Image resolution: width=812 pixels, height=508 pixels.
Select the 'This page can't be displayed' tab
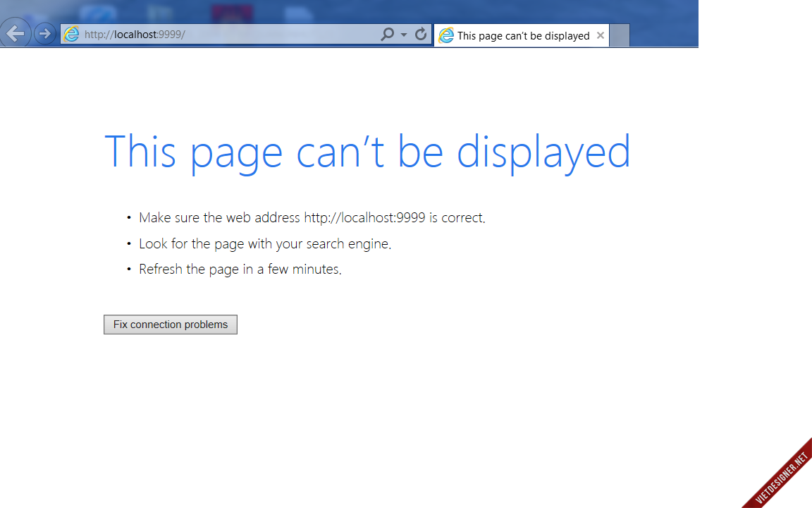522,35
